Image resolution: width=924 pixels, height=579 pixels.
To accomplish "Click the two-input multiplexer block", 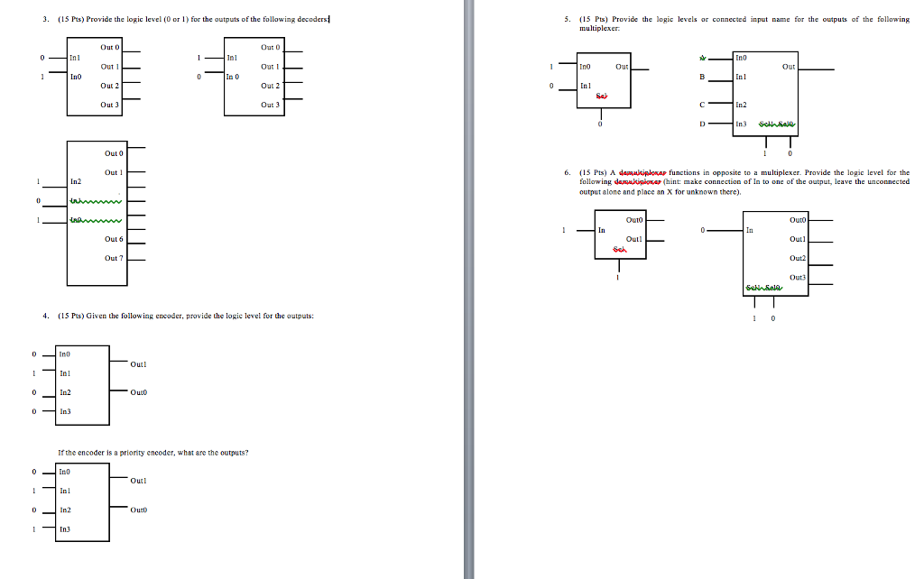I will pos(603,81).
